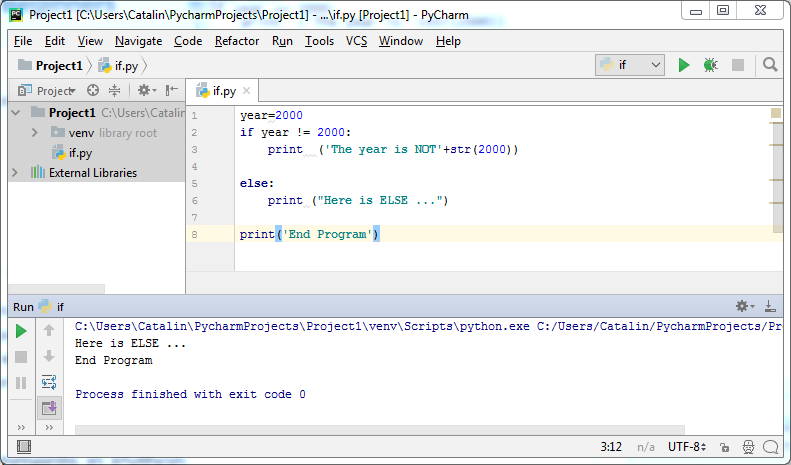This screenshot has height=465, width=791.
Task: Open UTF-8 encoding selector in the status bar
Action: [687, 447]
